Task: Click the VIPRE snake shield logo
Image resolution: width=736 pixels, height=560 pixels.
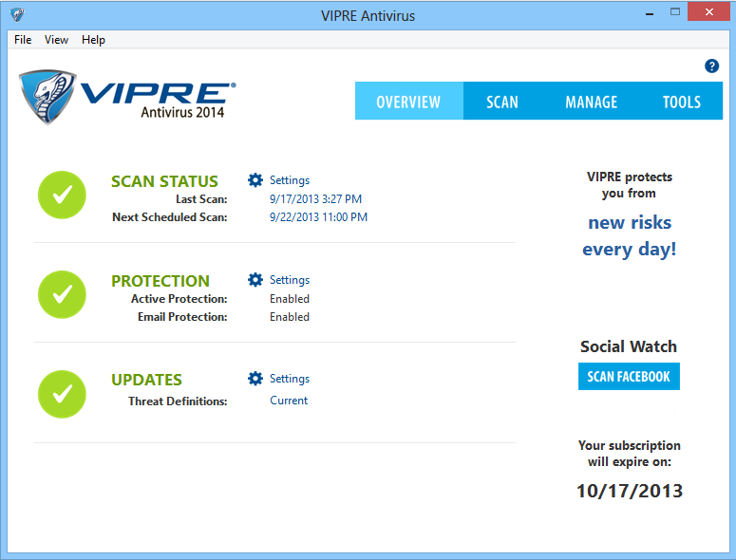Action: tap(48, 96)
